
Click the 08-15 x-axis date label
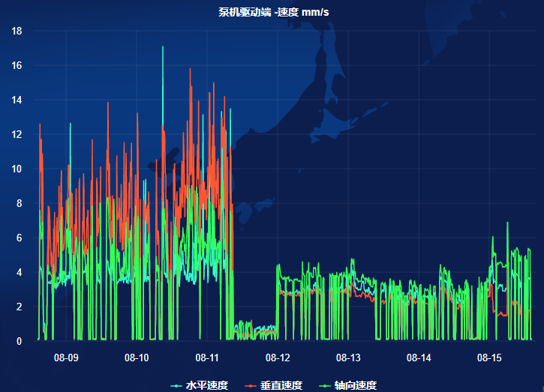pyautogui.click(x=489, y=358)
